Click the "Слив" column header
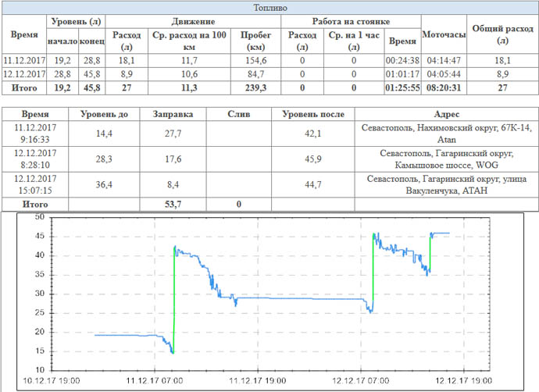 click(238, 114)
